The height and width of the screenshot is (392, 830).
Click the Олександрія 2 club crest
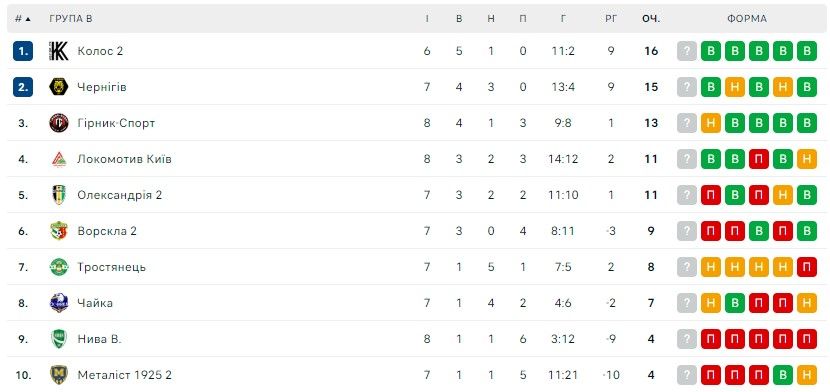click(59, 195)
